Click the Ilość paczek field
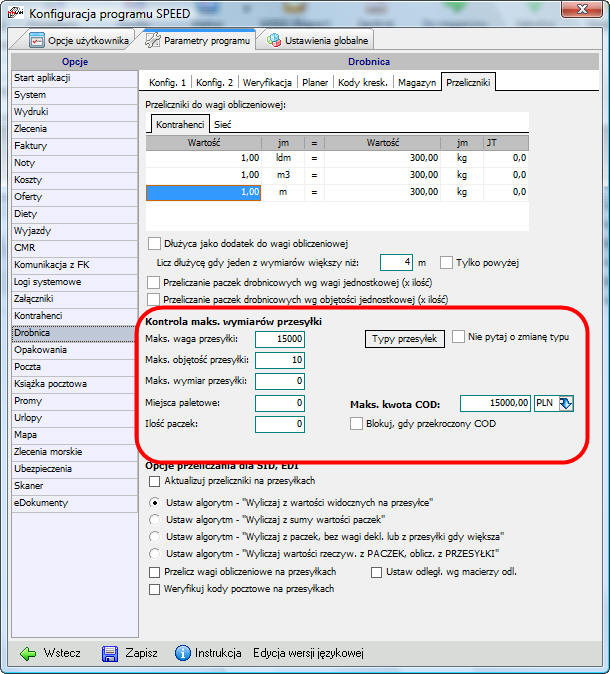 (280, 424)
